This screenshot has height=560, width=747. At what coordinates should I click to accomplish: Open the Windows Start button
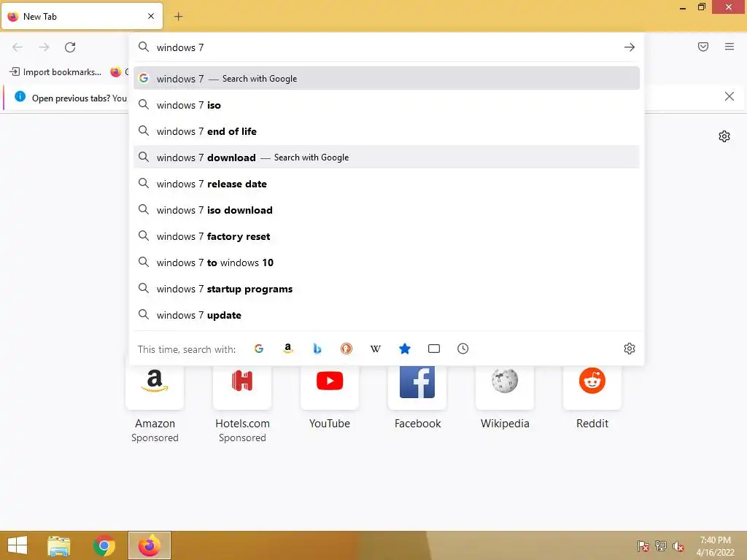pyautogui.click(x=18, y=545)
